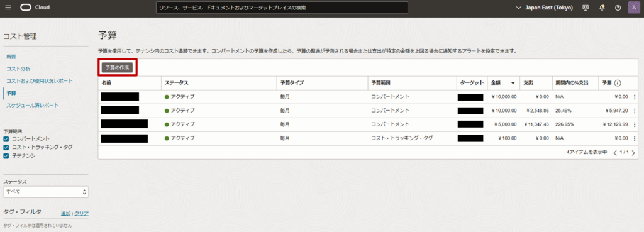Open the notifications bell icon
The image size is (644, 232).
tap(602, 8)
